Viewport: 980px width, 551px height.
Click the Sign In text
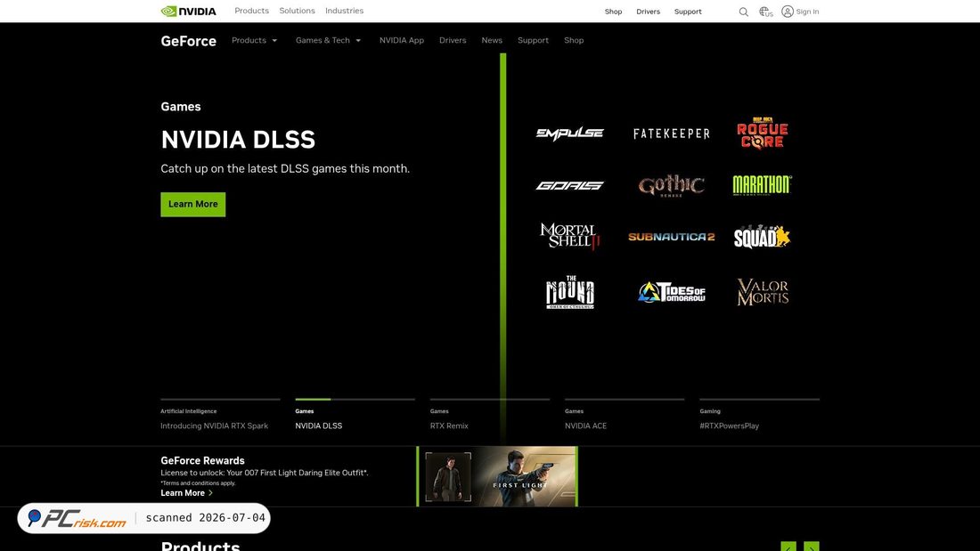coord(807,12)
